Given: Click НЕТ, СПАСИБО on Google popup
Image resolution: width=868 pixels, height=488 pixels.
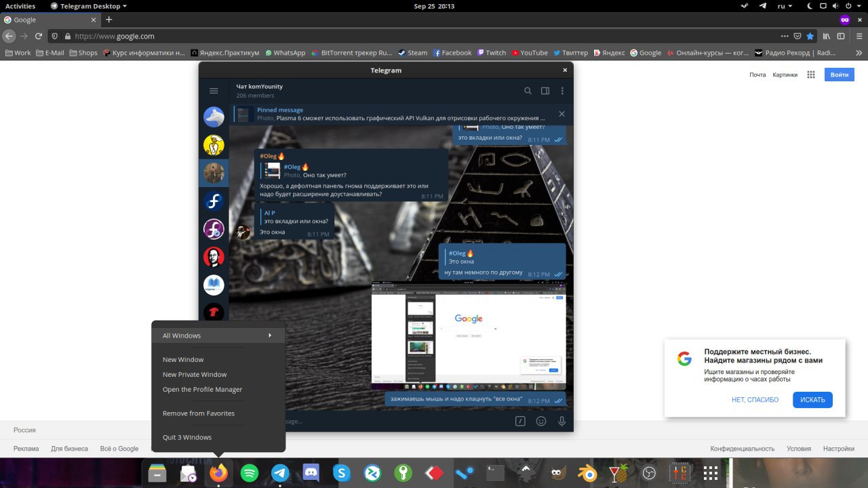Looking at the screenshot, I should coord(755,400).
